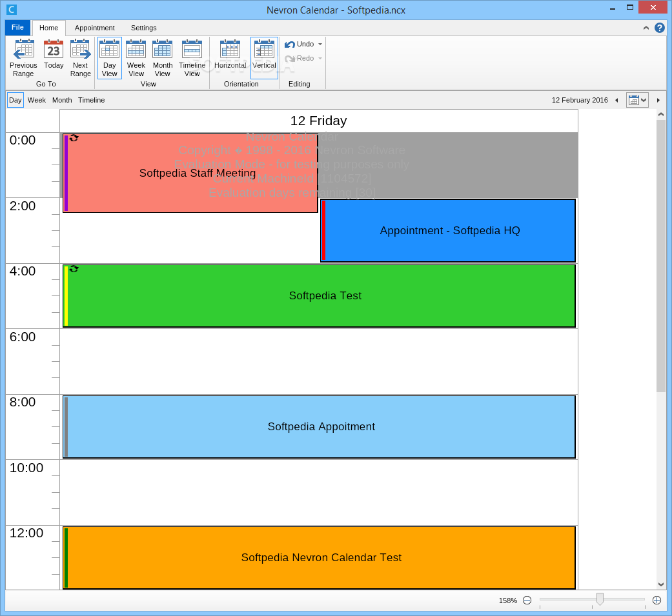672x616 pixels.
Task: Select the Month tab below ribbon
Action: pyautogui.click(x=62, y=100)
